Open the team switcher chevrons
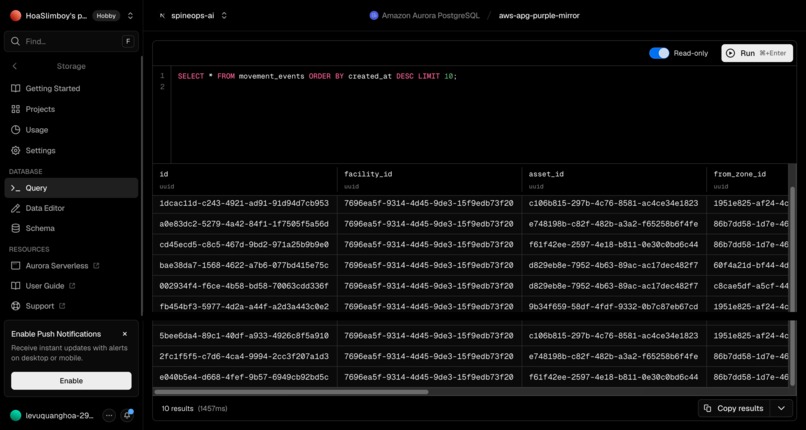 coord(130,16)
